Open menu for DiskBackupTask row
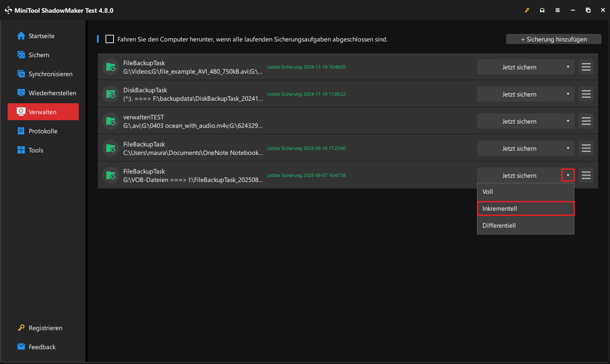Image resolution: width=610 pixels, height=364 pixels. tap(586, 94)
